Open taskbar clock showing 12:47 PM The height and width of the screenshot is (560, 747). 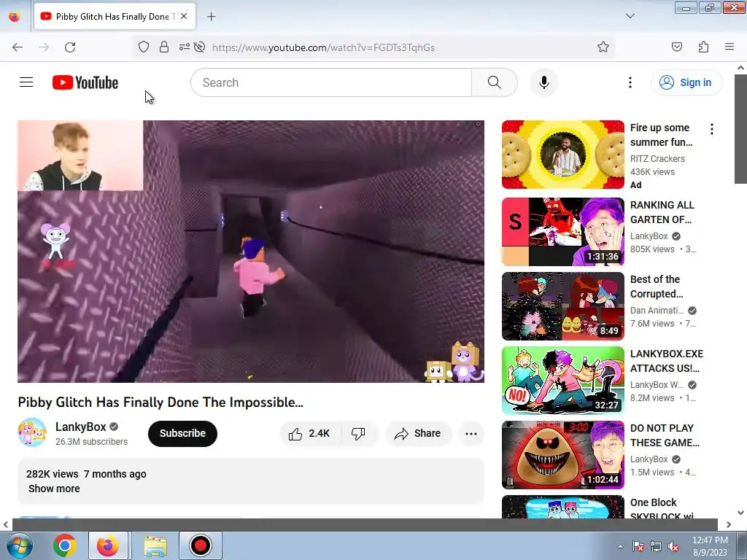[709, 546]
